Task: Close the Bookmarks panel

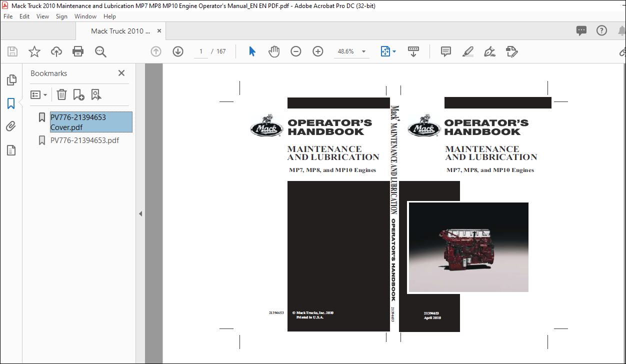Action: [121, 73]
